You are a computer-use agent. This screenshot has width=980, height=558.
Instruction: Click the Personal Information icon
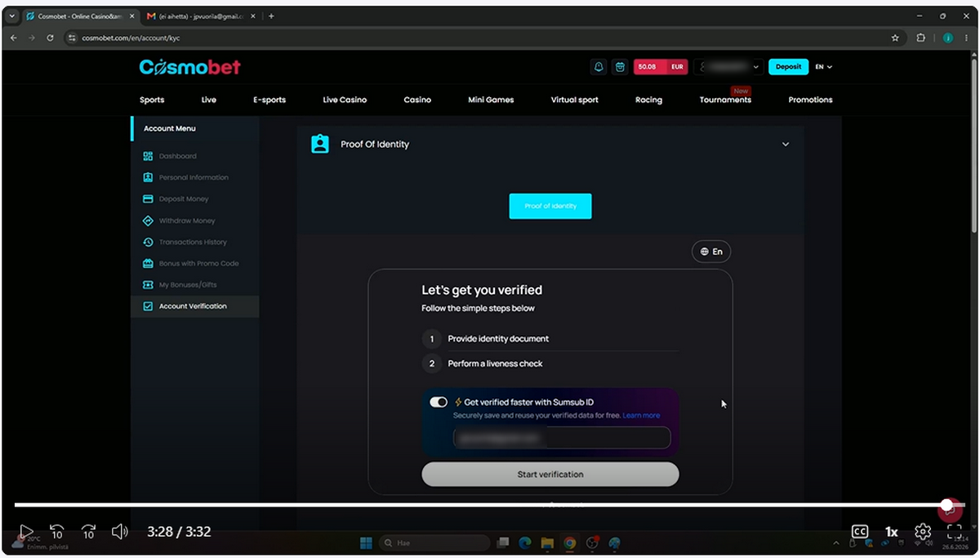point(148,177)
